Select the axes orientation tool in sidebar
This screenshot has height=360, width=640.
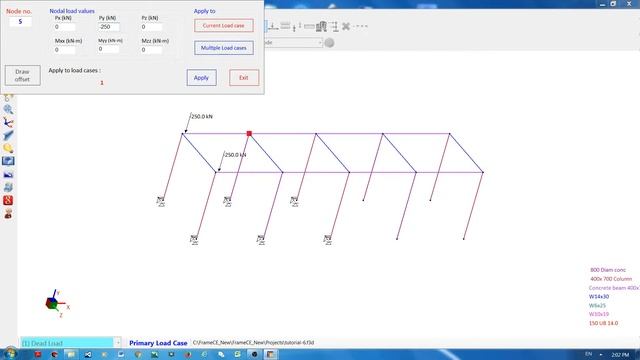click(8, 122)
